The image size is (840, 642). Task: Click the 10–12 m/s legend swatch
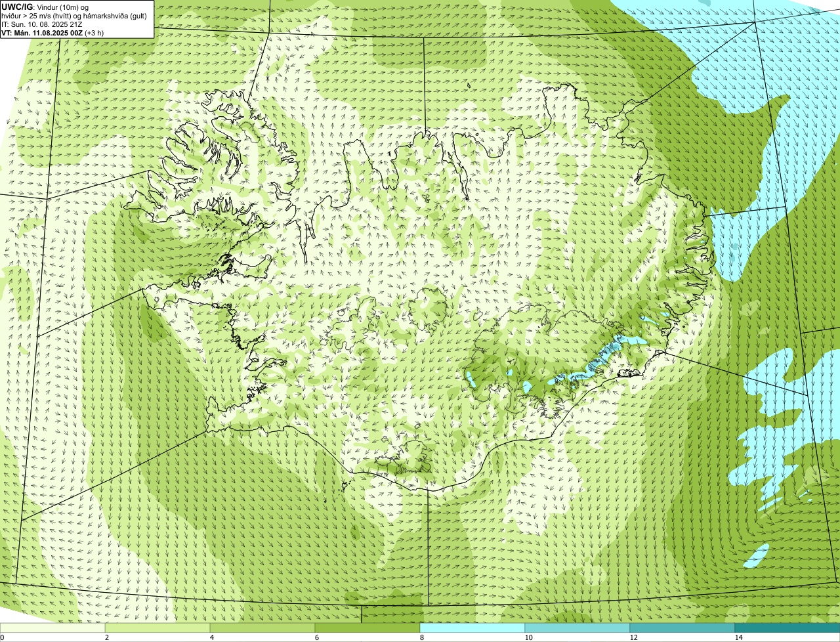point(577,628)
